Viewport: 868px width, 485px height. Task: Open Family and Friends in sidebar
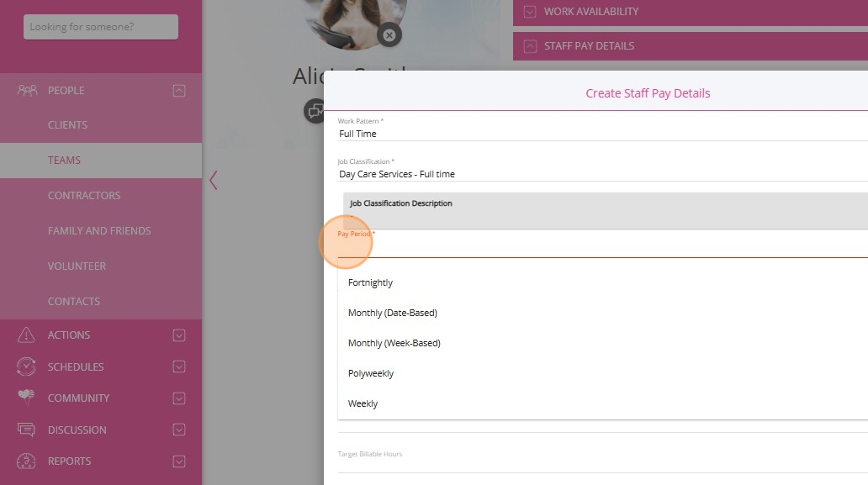coord(101,231)
